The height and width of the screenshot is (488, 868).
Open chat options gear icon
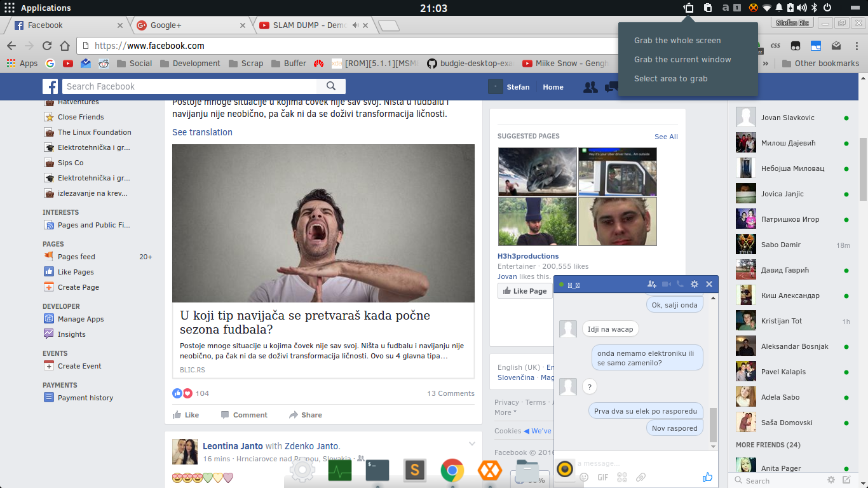[695, 285]
